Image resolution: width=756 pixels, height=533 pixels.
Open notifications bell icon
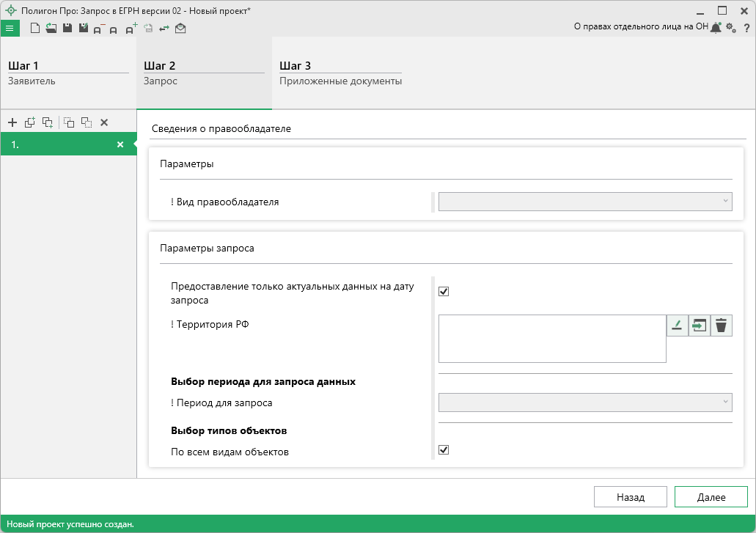[x=716, y=28]
